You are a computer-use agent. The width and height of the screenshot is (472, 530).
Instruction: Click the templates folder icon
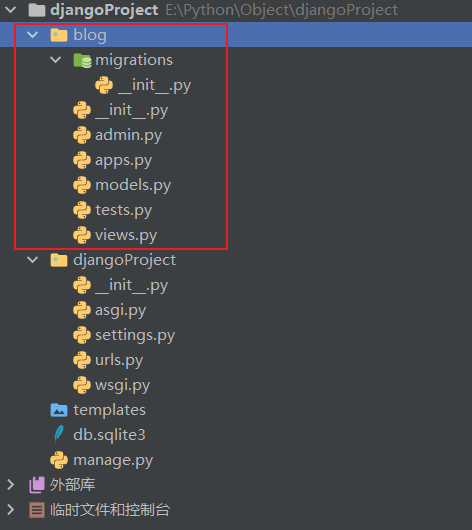[59, 410]
